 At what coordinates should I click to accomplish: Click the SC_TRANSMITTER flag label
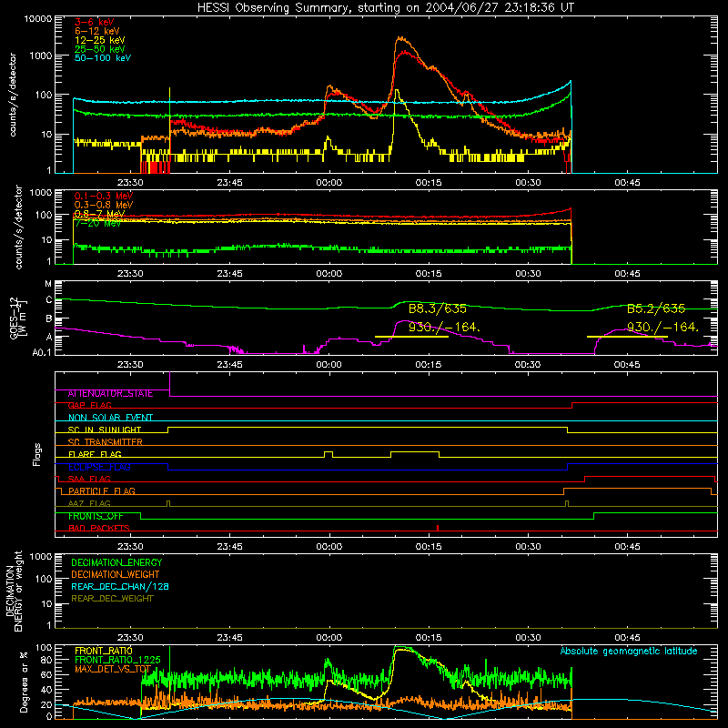[105, 442]
